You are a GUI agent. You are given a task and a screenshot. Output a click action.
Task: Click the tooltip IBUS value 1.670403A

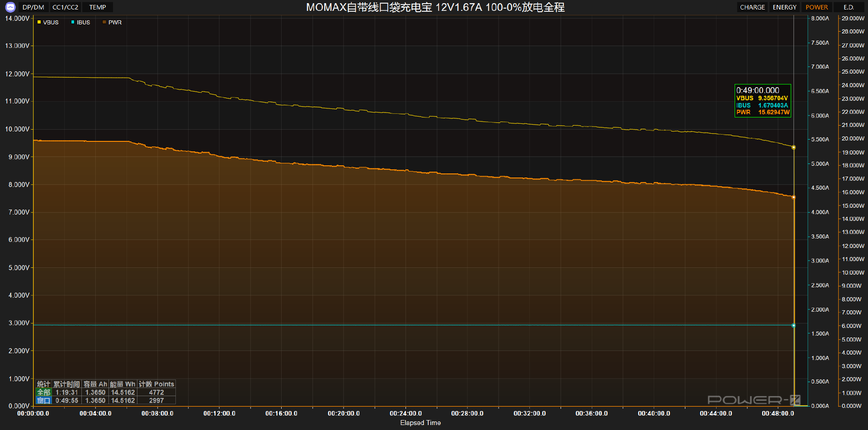[x=773, y=105]
